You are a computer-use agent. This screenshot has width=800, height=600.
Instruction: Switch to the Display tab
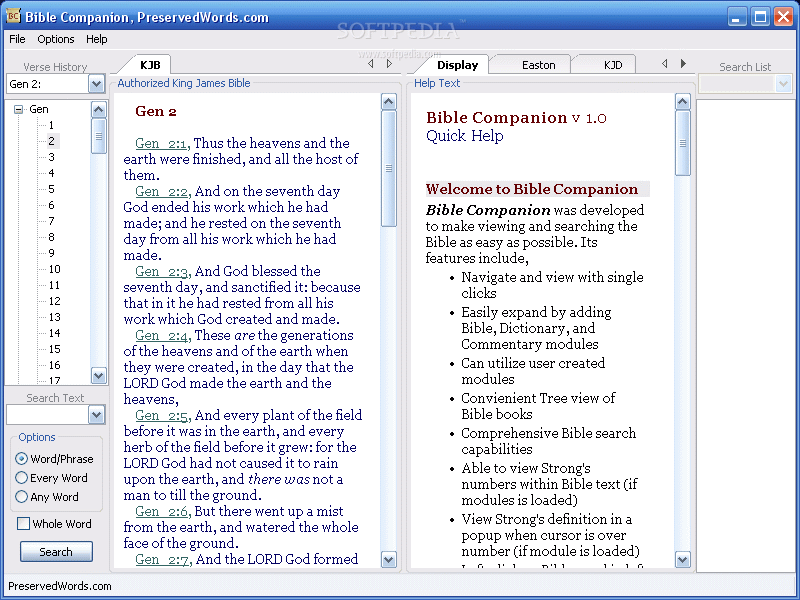pos(457,65)
